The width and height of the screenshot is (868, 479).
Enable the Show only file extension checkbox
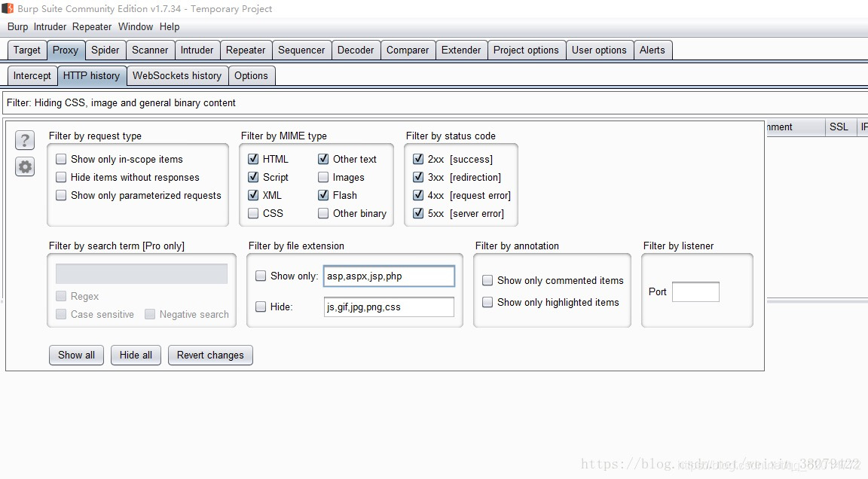pos(261,276)
